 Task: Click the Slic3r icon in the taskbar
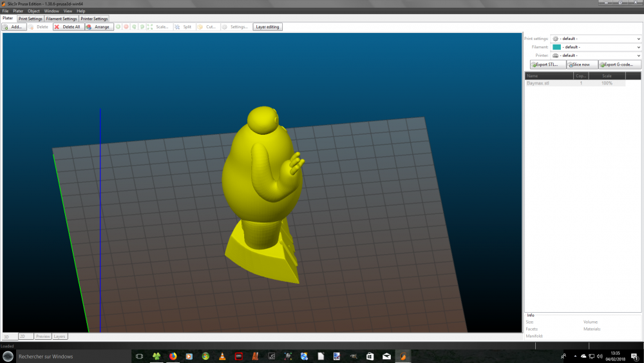tap(403, 357)
